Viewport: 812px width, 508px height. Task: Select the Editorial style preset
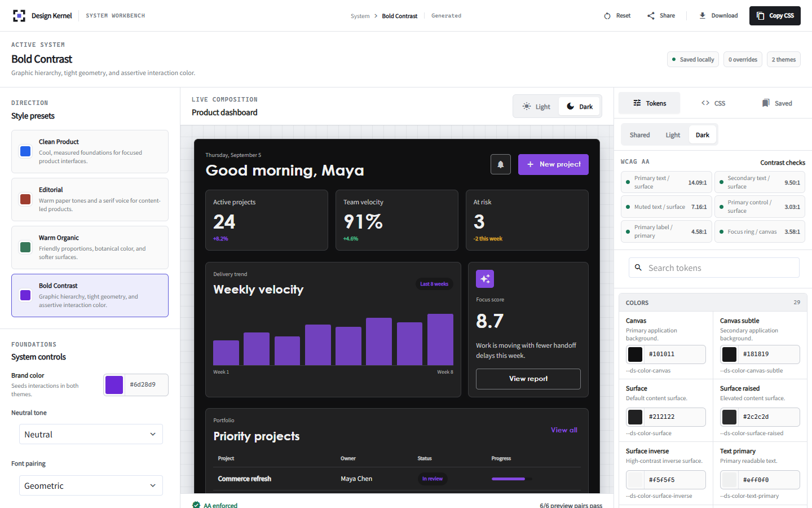click(90, 199)
